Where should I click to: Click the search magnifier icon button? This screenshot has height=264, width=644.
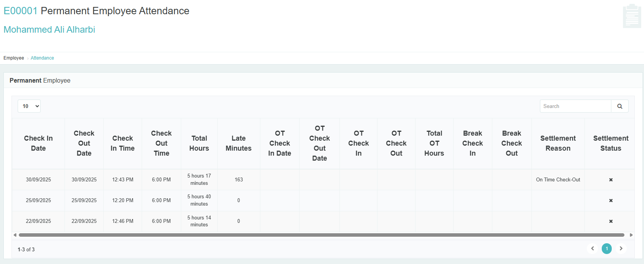[619, 106]
